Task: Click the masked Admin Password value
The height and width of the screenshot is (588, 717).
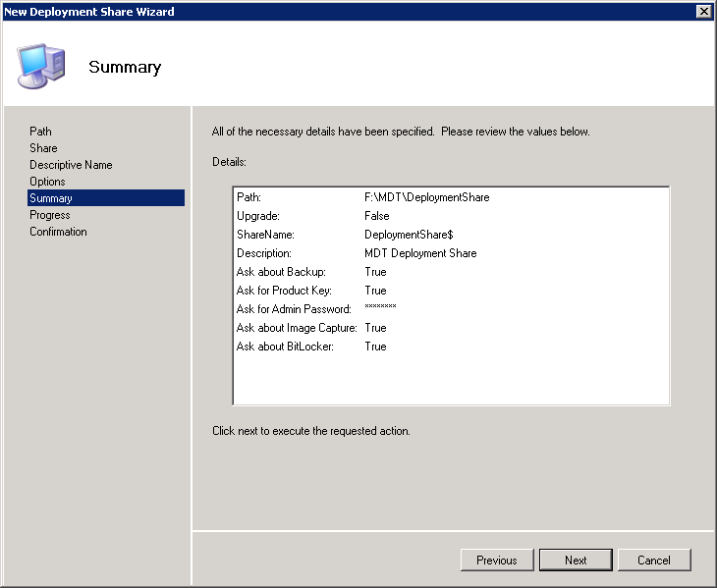Action: click(380, 309)
